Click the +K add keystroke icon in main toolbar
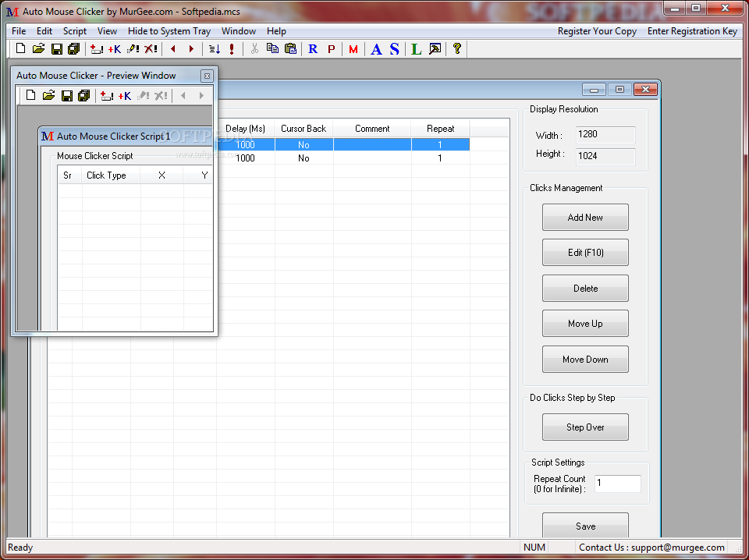This screenshot has height=560, width=749. (115, 48)
